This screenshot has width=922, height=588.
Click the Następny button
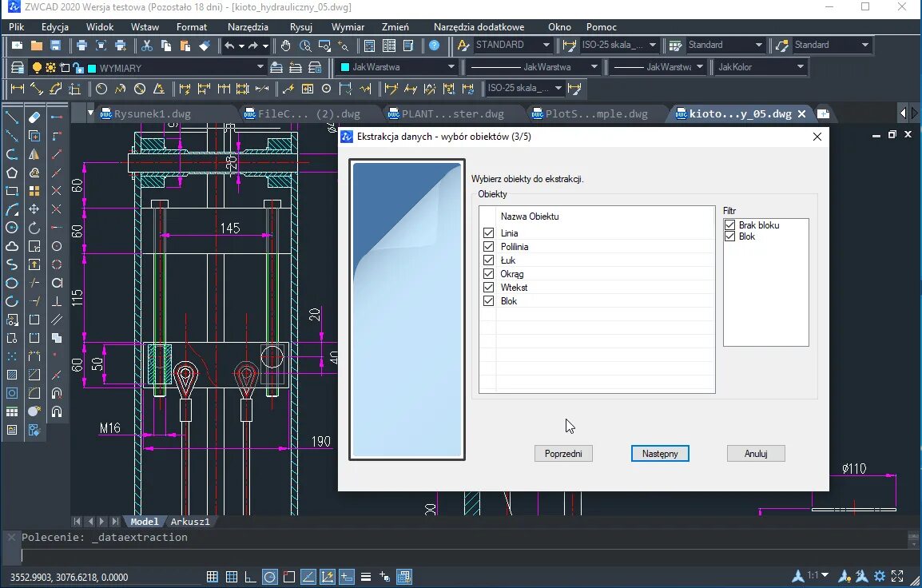coord(659,454)
